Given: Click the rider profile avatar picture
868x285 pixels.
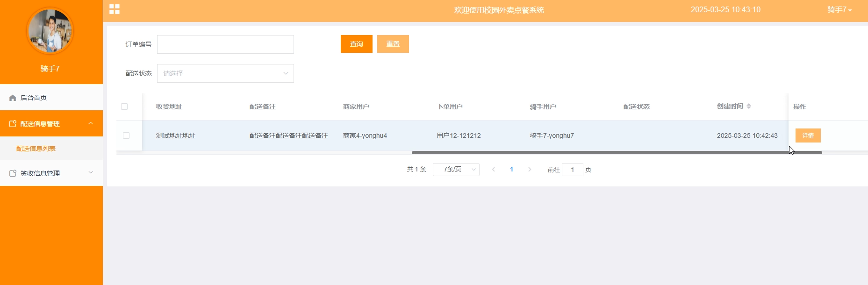Looking at the screenshot, I should coord(50,31).
